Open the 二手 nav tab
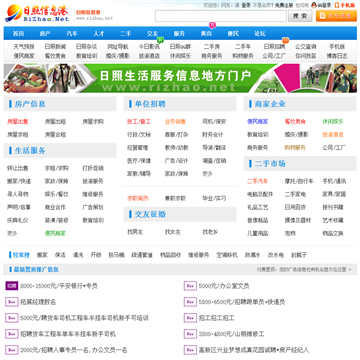The width and height of the screenshot is (360, 360). [125, 33]
